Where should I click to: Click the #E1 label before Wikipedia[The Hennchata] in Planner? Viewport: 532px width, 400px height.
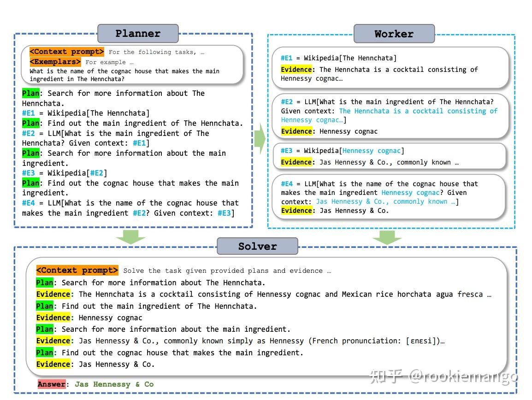click(28, 113)
